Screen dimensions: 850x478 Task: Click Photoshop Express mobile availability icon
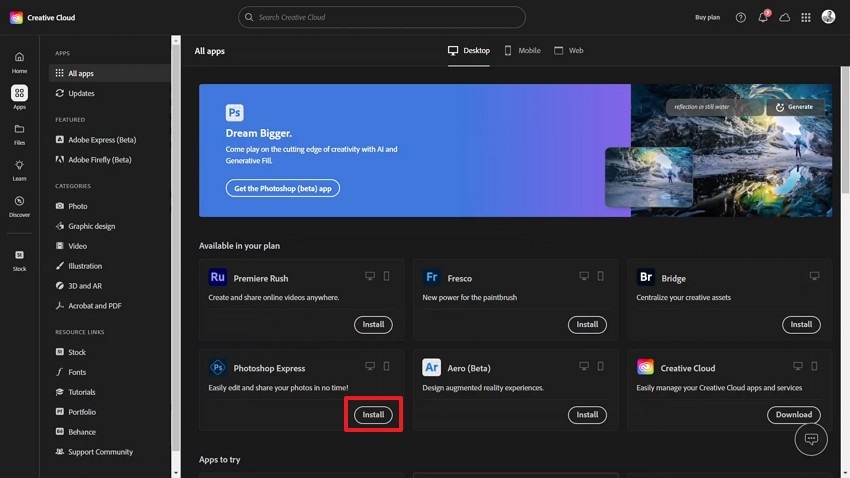pyautogui.click(x=387, y=366)
